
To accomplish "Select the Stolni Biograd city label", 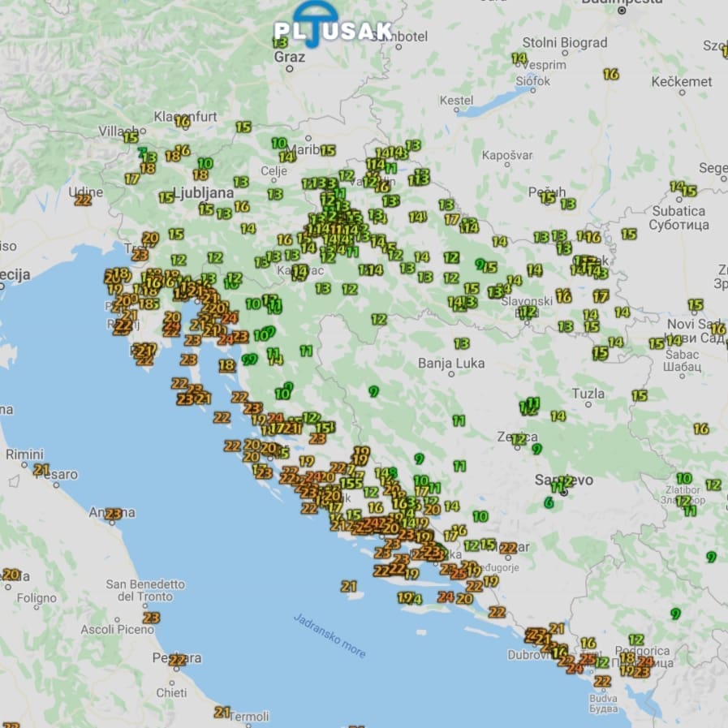I will point(564,42).
